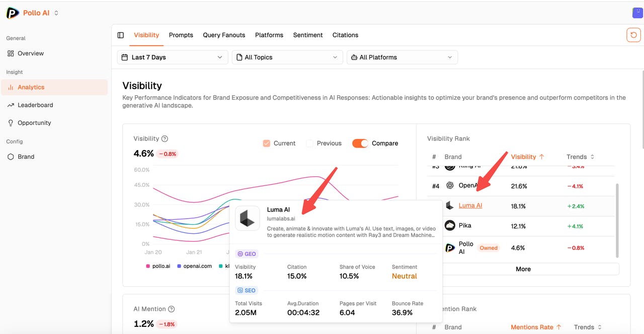Switch to the Prompts tab
This screenshot has width=644, height=334.
[181, 35]
